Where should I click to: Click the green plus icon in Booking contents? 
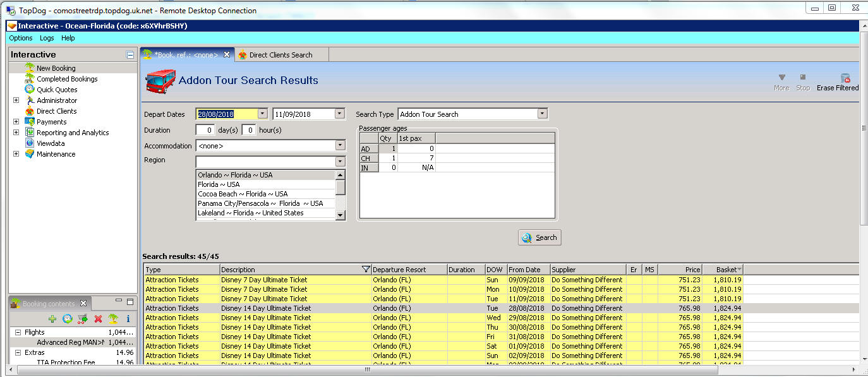tap(52, 319)
